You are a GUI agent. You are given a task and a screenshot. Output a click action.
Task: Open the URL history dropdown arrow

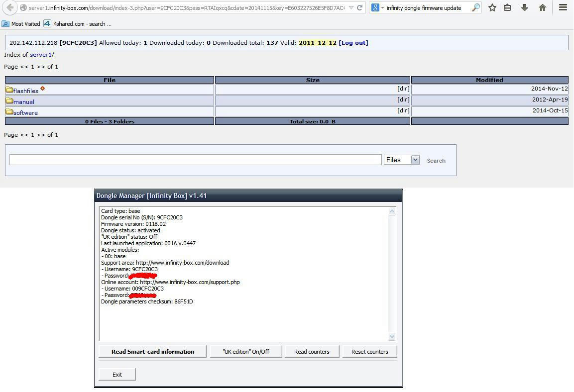click(351, 7)
